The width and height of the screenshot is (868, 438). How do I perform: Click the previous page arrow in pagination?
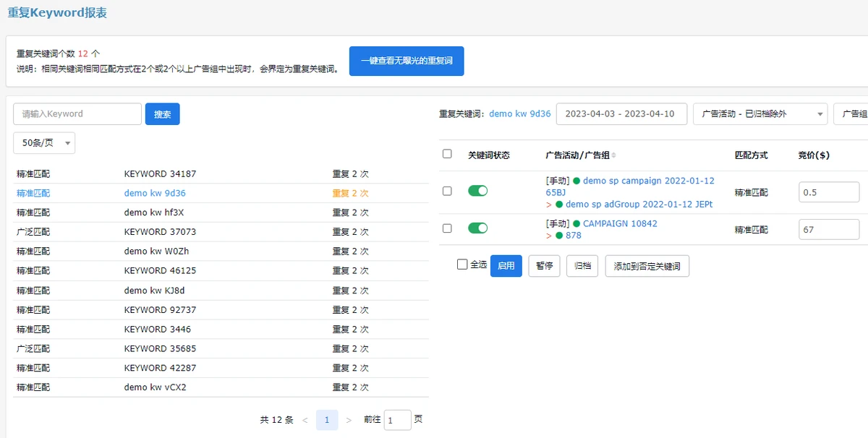pyautogui.click(x=305, y=420)
